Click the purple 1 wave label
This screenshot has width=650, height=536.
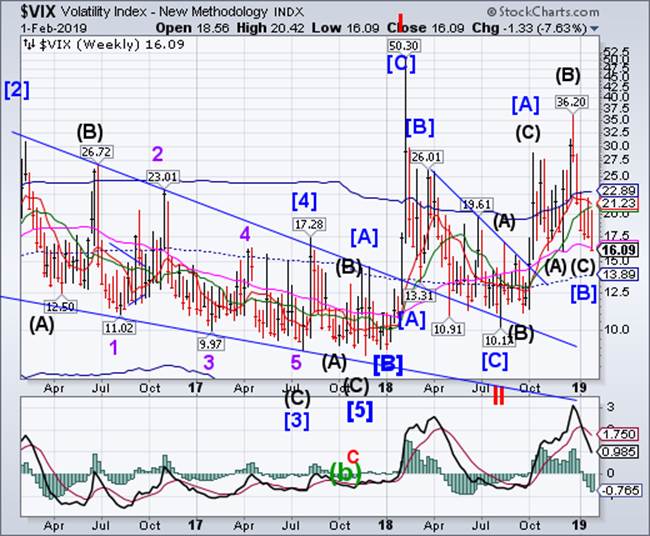pyautogui.click(x=114, y=347)
